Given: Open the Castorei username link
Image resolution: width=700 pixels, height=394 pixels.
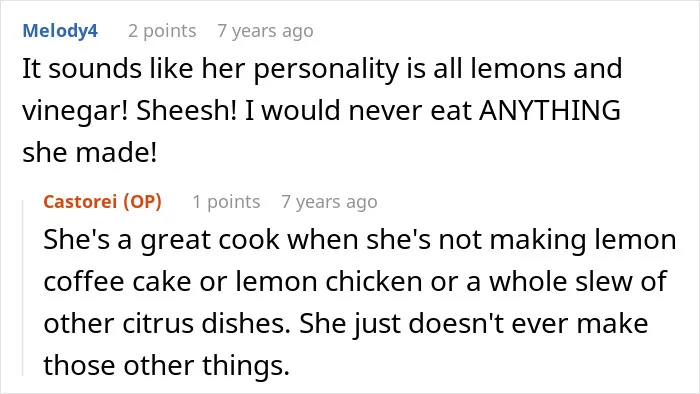Looking at the screenshot, I should (80, 202).
